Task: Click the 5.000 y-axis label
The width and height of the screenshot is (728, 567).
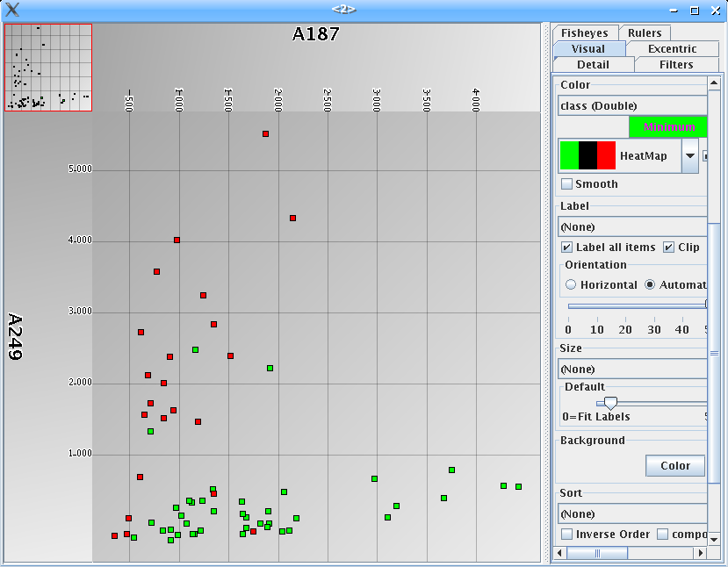Action: tap(80, 169)
